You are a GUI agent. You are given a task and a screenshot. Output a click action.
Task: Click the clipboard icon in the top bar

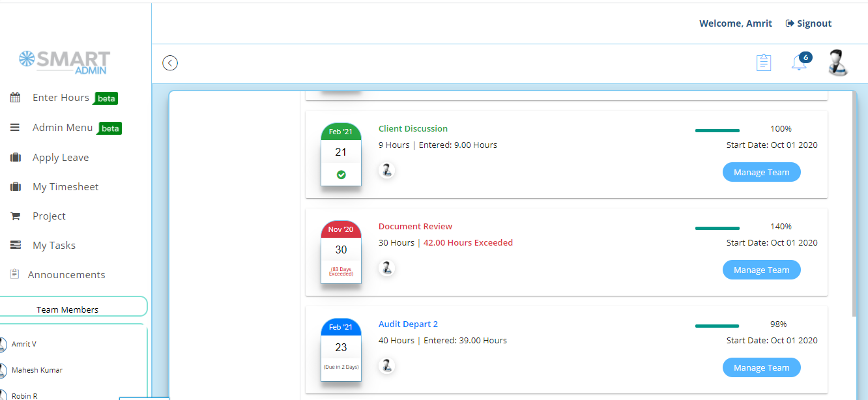[763, 62]
